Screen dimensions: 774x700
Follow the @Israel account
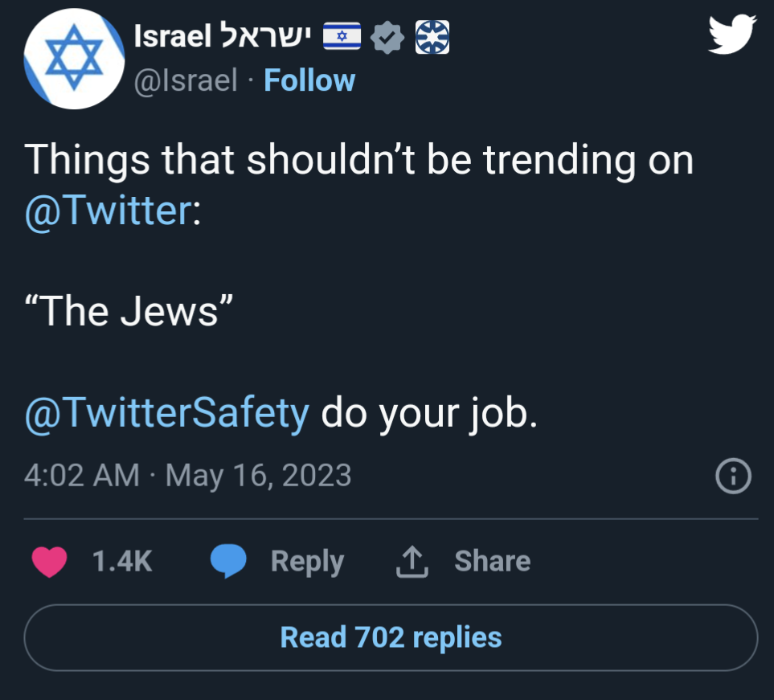(309, 80)
